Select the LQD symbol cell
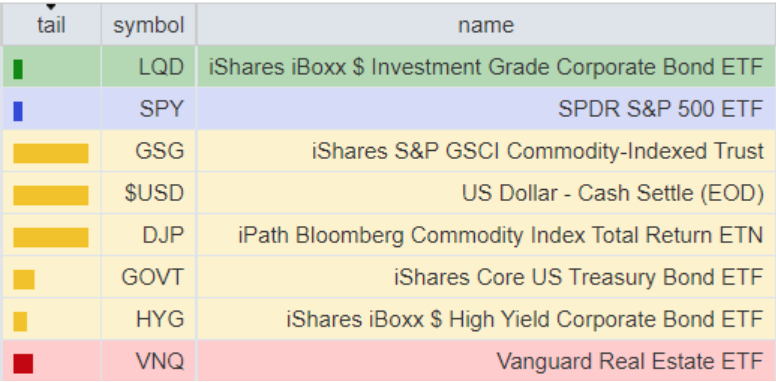The width and height of the screenshot is (776, 382). tap(148, 67)
